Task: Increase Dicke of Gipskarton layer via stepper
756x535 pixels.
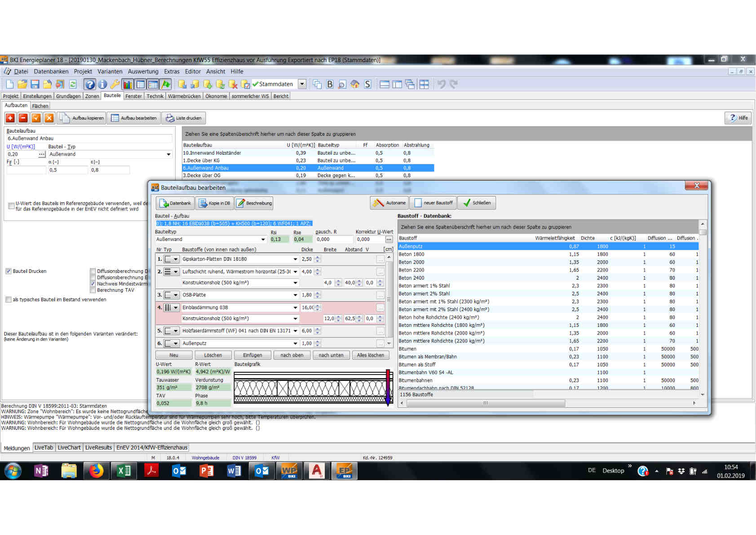Action: [318, 258]
